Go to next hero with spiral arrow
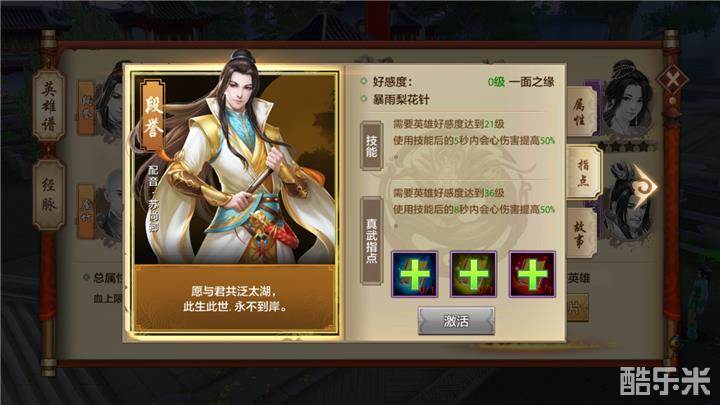The width and height of the screenshot is (720, 405). (x=644, y=186)
